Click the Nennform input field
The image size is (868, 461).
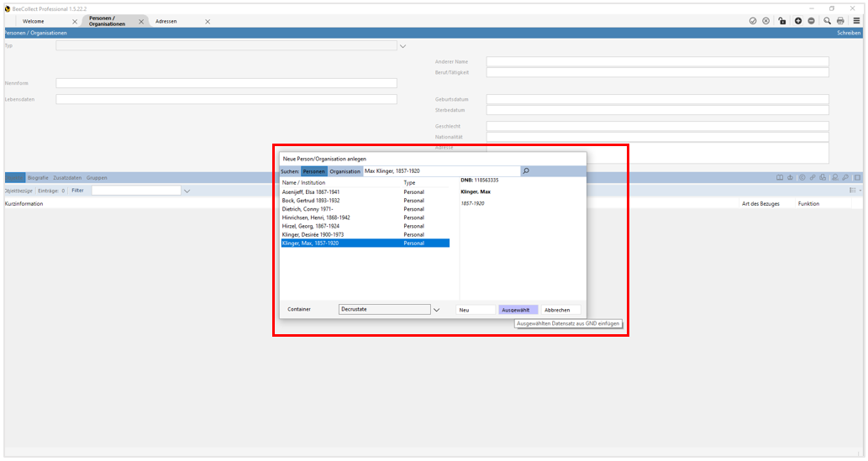click(x=226, y=83)
